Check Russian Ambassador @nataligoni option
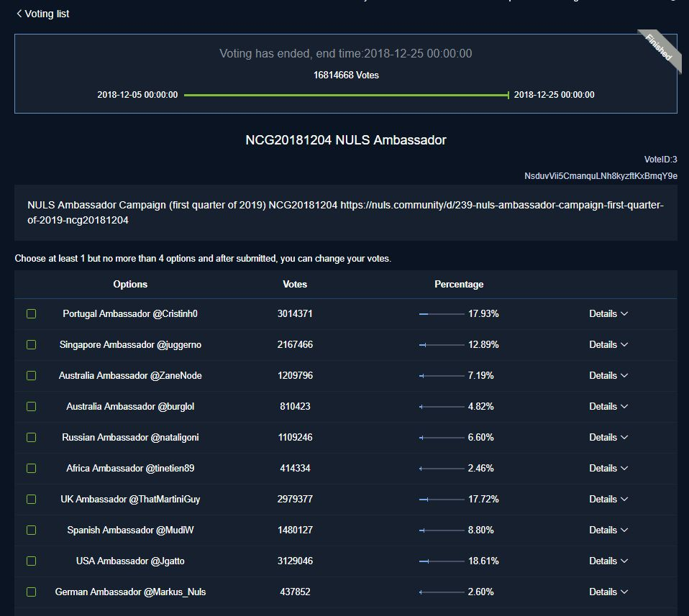This screenshot has height=616, width=689. tap(31, 437)
